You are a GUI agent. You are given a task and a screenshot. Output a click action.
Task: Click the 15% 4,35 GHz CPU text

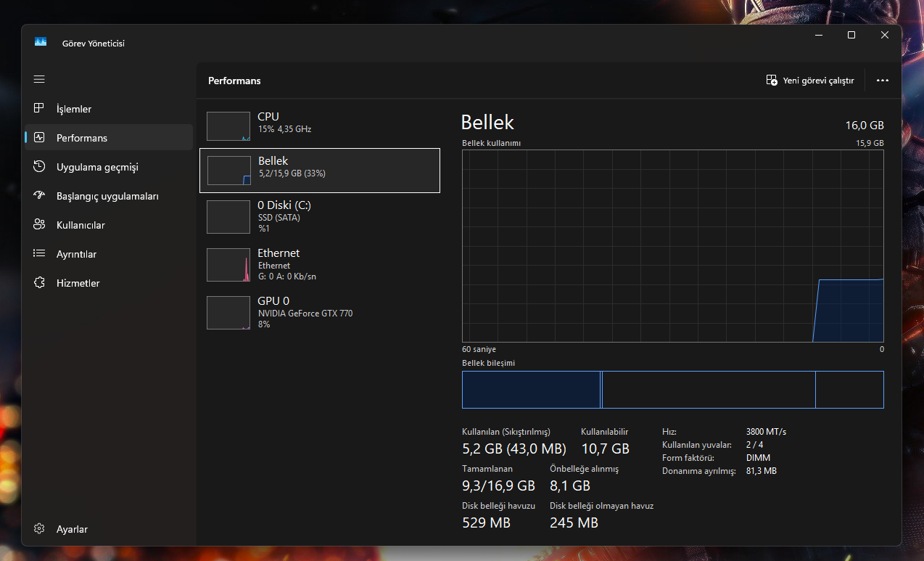pos(284,129)
